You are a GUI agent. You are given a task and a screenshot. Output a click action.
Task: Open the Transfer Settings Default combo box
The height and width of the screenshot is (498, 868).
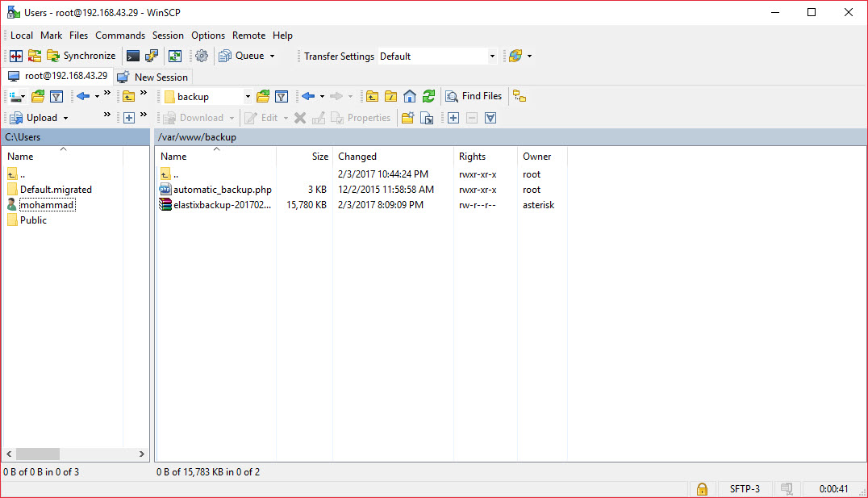coord(437,56)
